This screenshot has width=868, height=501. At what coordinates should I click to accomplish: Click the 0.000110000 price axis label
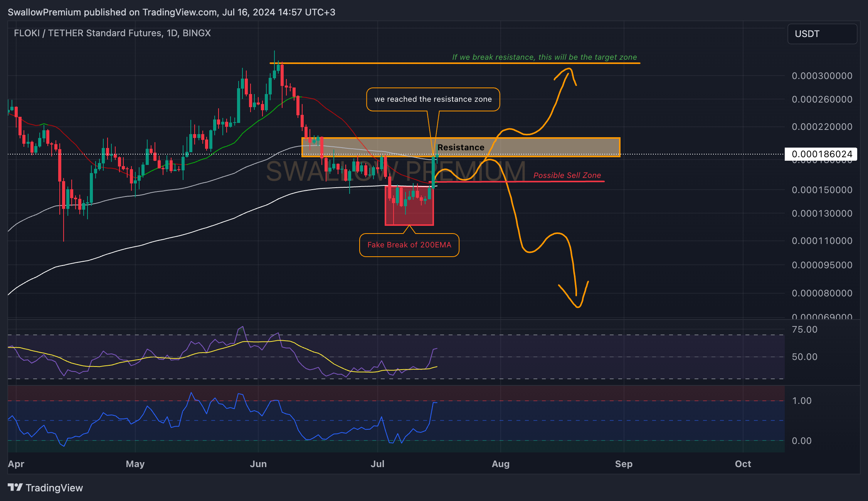click(822, 241)
